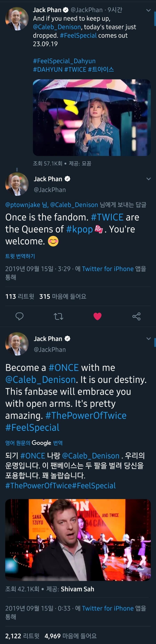Image resolution: width=156 pixels, height=644 pixels.
Task: Open Jack Phan's avatar on the first tweet
Action: coord(17,19)
